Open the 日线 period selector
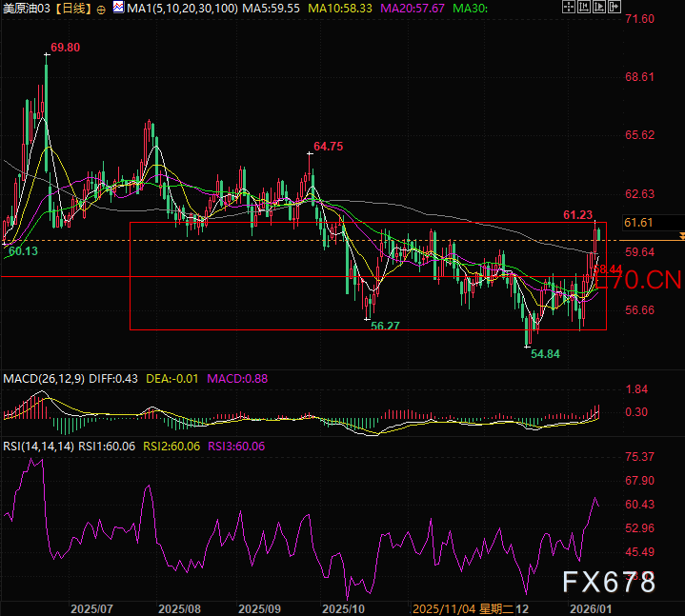 click(74, 8)
